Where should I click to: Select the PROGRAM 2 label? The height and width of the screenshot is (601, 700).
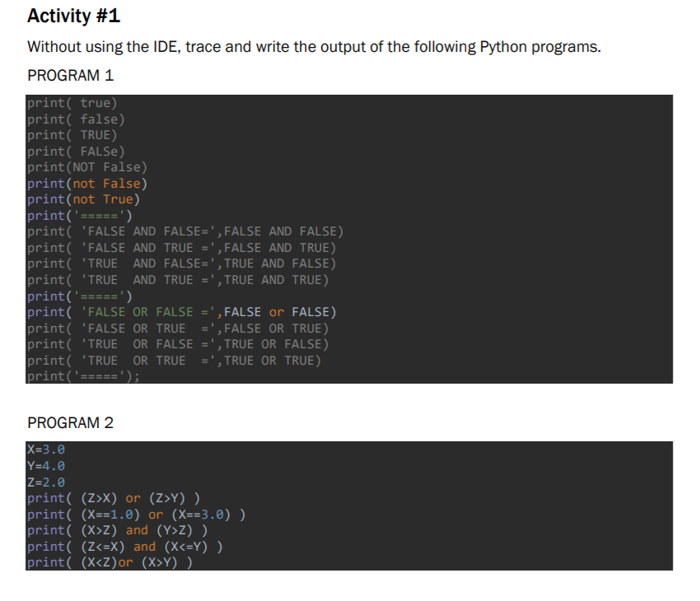[70, 422]
